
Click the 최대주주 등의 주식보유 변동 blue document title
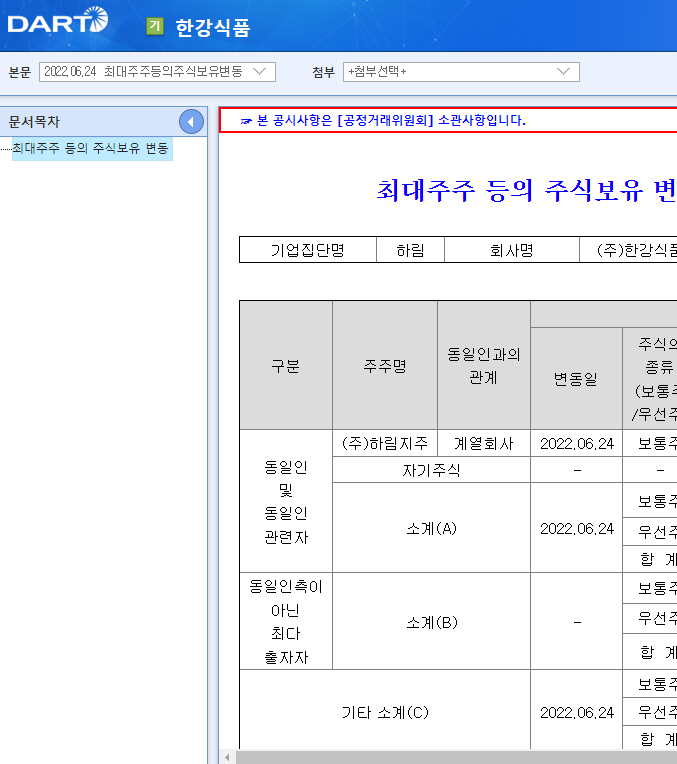click(526, 191)
